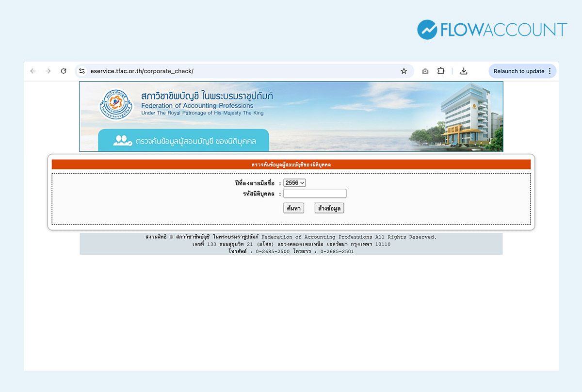Reload the corporate_check page

[64, 71]
